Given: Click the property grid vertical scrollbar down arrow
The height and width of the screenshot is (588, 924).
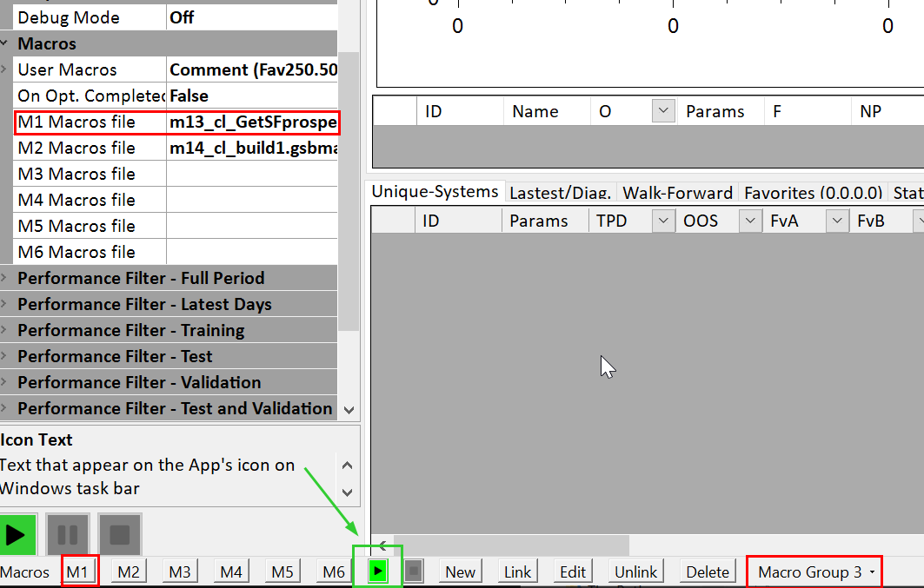Looking at the screenshot, I should 349,409.
